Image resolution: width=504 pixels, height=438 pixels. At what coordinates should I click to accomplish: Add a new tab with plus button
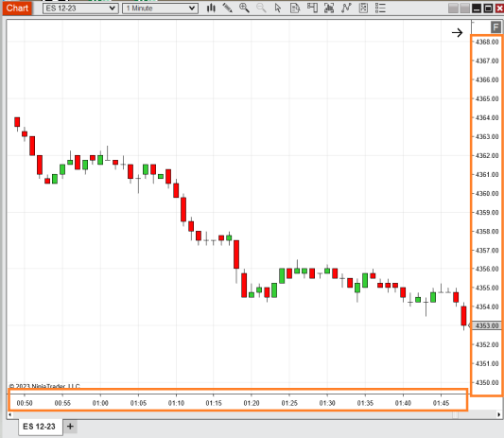pyautogui.click(x=70, y=427)
